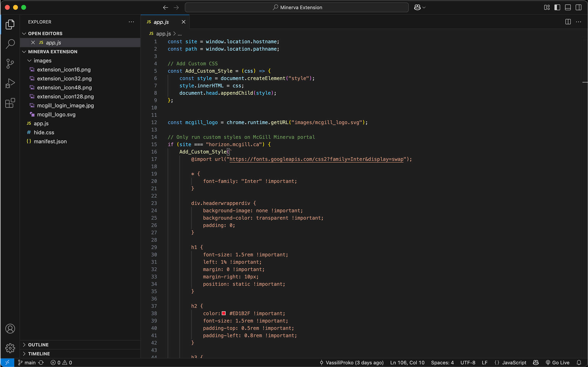Screen dimensions: 588x367
Task: Open the #ED1B2F color swatch picker
Action: [224, 313]
